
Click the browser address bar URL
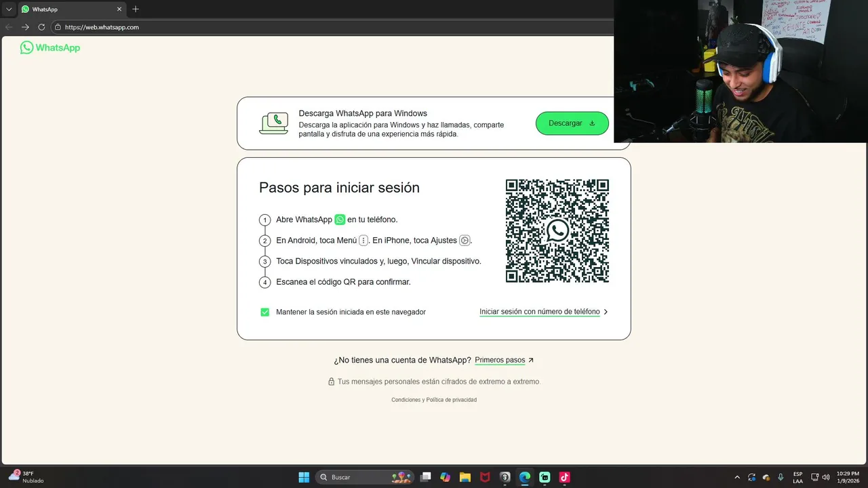point(102,27)
